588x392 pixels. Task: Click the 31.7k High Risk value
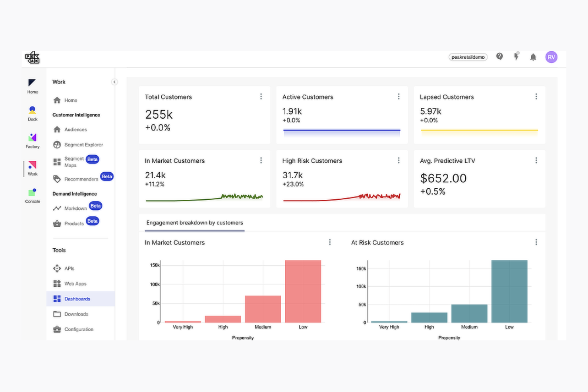pos(292,175)
